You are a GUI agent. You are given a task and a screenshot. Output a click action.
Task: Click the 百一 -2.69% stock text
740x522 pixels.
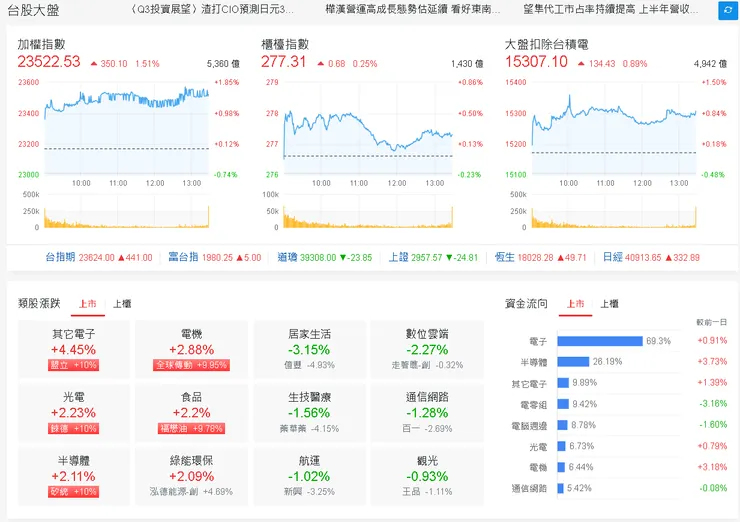pos(427,429)
